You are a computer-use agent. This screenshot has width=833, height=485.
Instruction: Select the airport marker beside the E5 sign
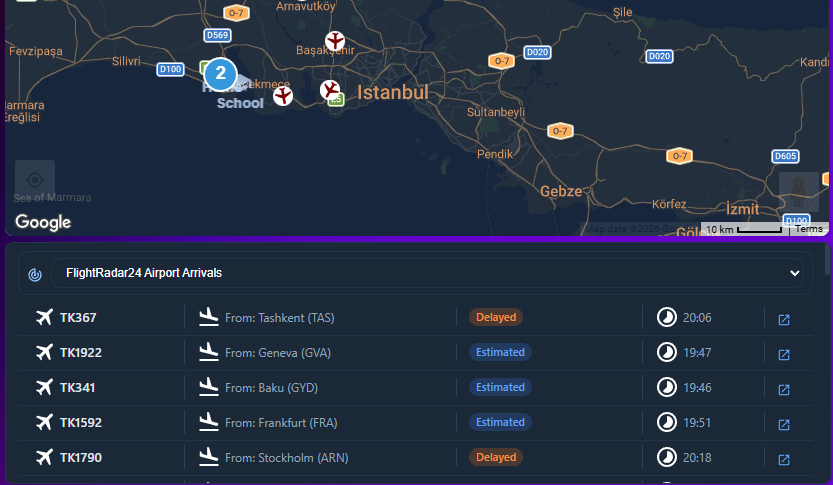[x=330, y=90]
